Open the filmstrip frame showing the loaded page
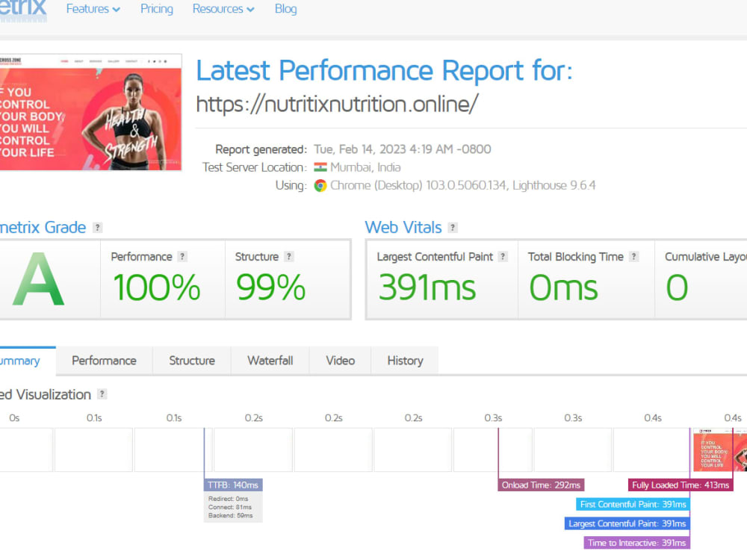Screen dimensions: 747x560 pyautogui.click(x=720, y=450)
